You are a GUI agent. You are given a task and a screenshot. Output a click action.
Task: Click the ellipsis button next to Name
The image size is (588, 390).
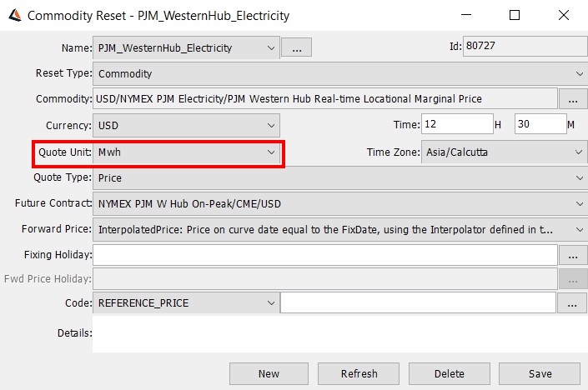[x=296, y=47]
